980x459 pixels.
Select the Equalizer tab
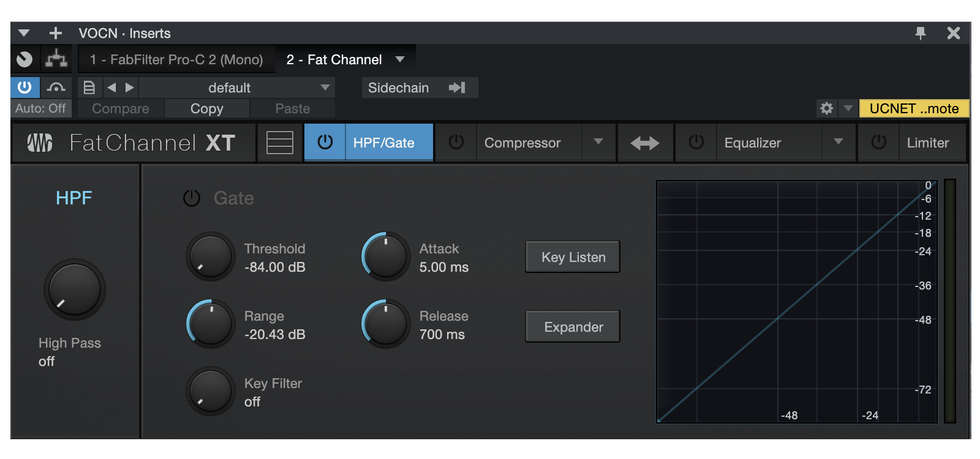pyautogui.click(x=769, y=143)
